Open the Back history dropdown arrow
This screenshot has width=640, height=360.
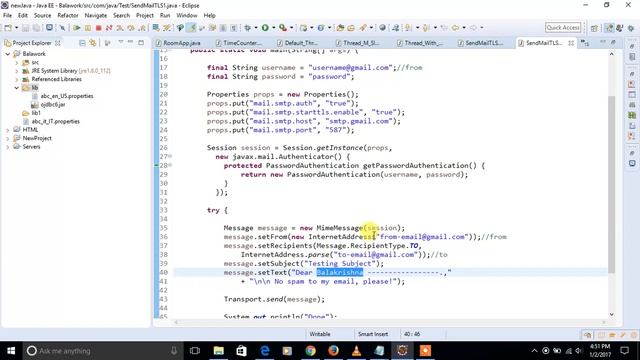[464, 28]
